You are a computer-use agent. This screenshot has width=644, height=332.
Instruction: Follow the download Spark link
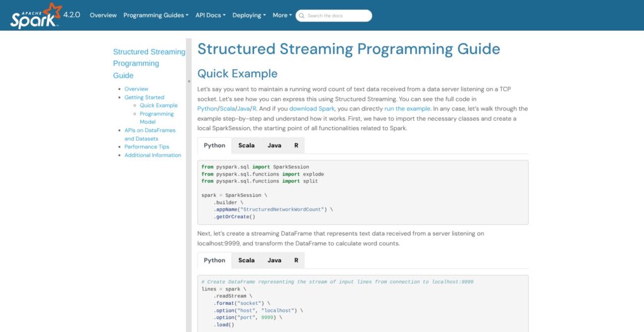pos(312,109)
